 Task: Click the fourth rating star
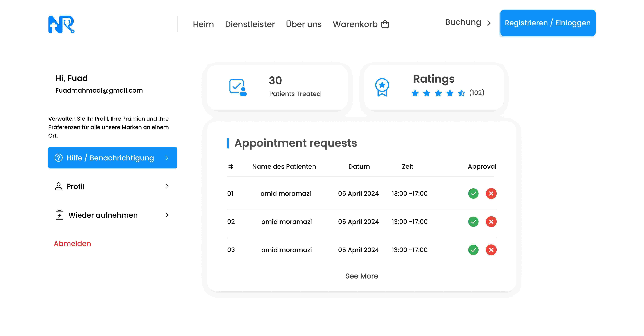(x=450, y=93)
